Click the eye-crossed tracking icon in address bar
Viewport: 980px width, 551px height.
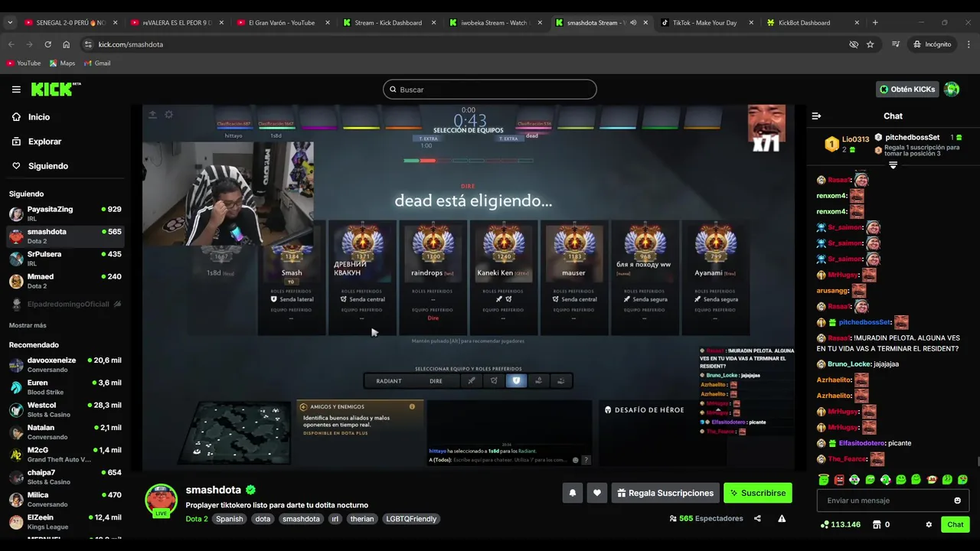point(854,44)
